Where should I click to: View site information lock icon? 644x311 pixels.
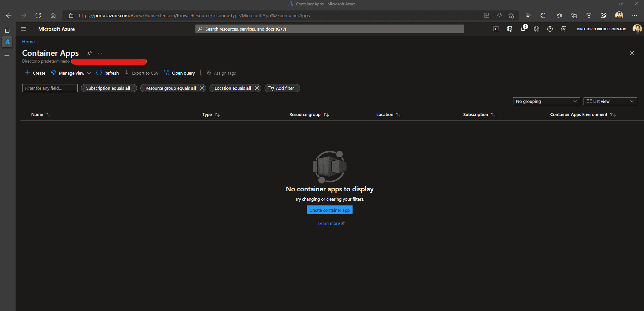click(x=71, y=15)
